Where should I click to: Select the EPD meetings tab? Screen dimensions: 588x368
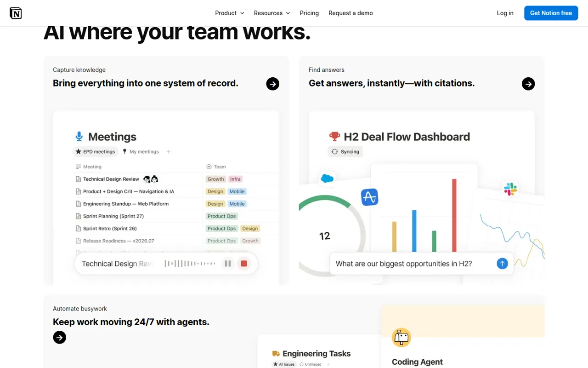(x=96, y=151)
